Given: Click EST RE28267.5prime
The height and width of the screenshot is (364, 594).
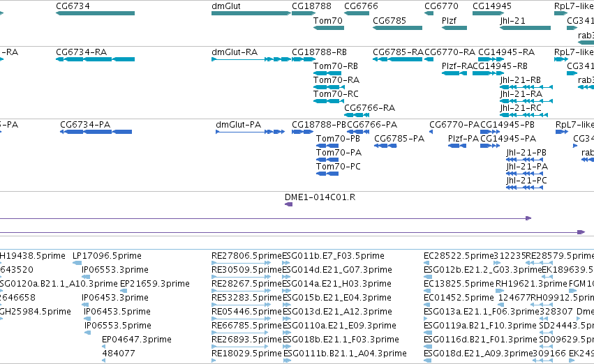Looking at the screenshot, I should (x=246, y=285).
